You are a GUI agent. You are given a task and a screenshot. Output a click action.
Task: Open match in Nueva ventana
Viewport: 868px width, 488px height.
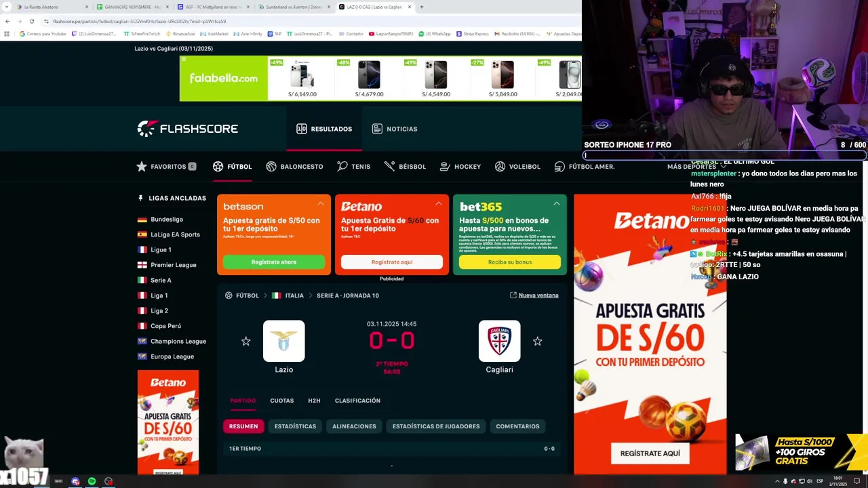(x=534, y=296)
